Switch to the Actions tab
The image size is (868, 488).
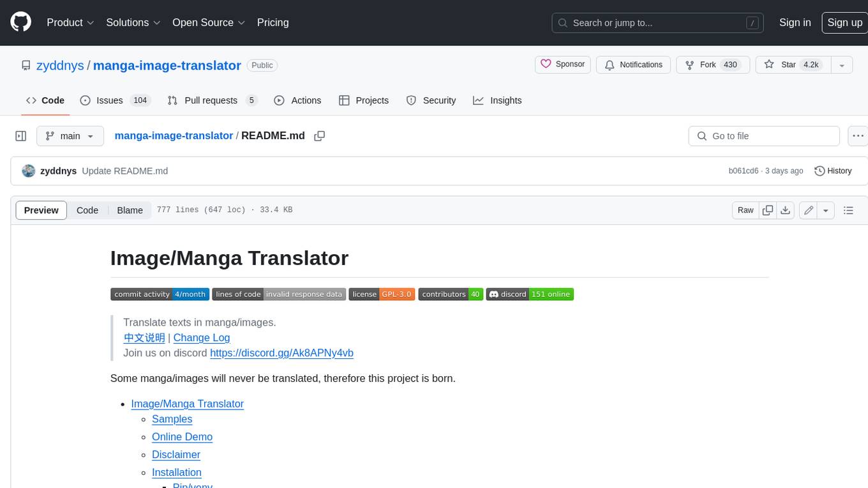tap(297, 100)
